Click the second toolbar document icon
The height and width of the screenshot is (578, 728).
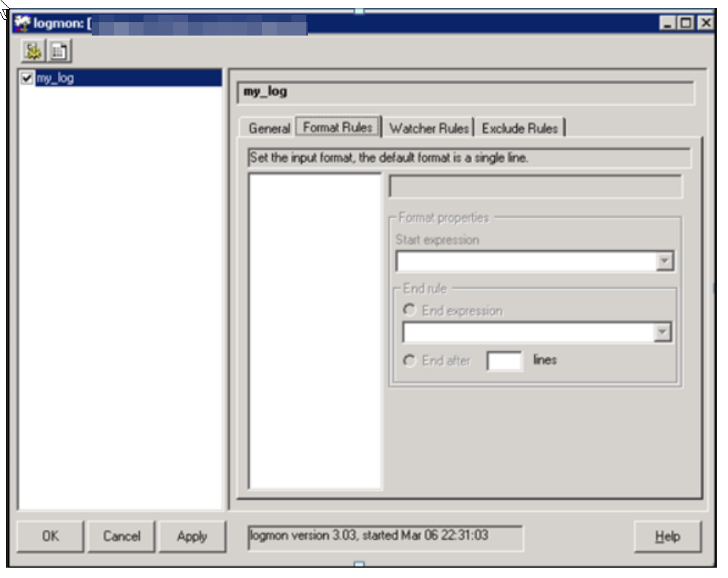[x=58, y=51]
